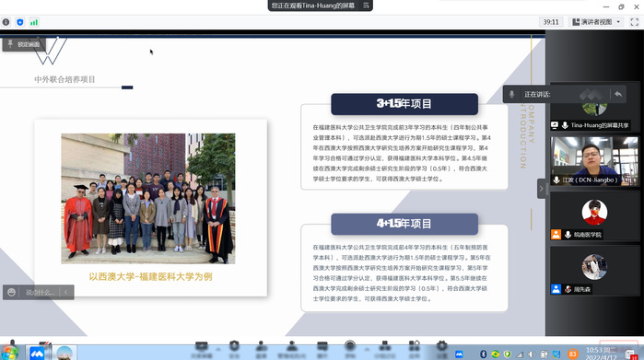Click the round avatar taskbar icon

click(64, 353)
